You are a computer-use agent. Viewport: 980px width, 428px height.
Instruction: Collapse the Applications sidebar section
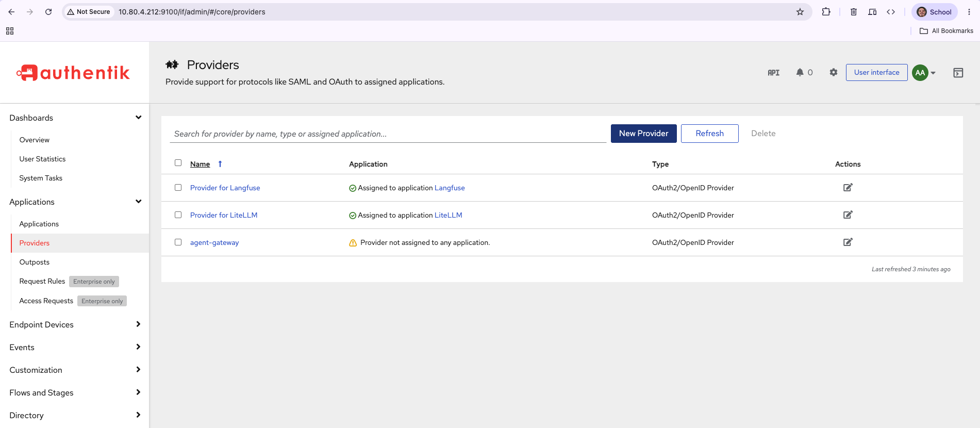[75, 202]
